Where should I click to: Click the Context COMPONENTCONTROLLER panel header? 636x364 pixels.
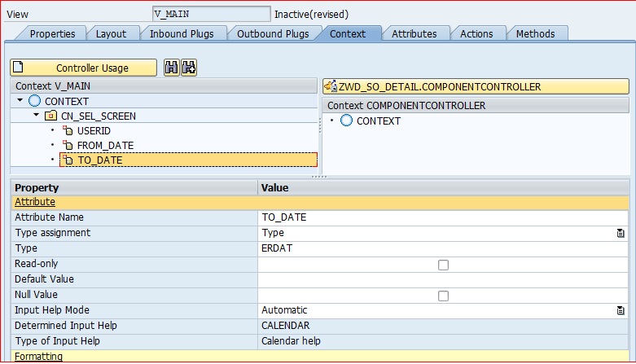tap(476, 106)
